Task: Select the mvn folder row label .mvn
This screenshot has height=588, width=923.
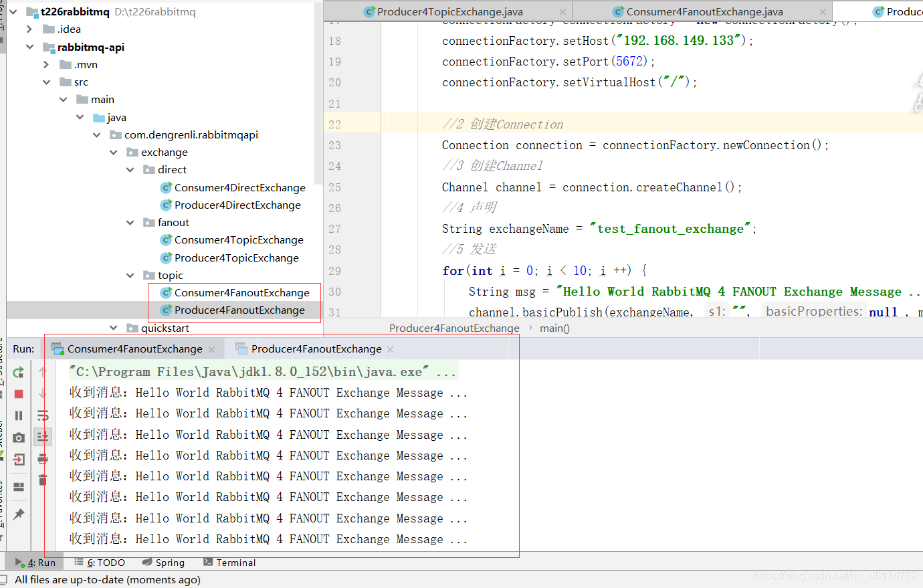Action: (86, 64)
